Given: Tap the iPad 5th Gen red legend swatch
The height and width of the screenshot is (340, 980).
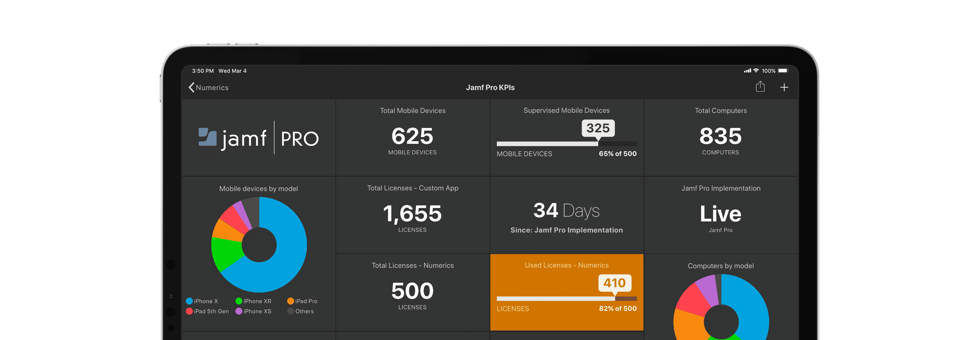Looking at the screenshot, I should coord(189,311).
